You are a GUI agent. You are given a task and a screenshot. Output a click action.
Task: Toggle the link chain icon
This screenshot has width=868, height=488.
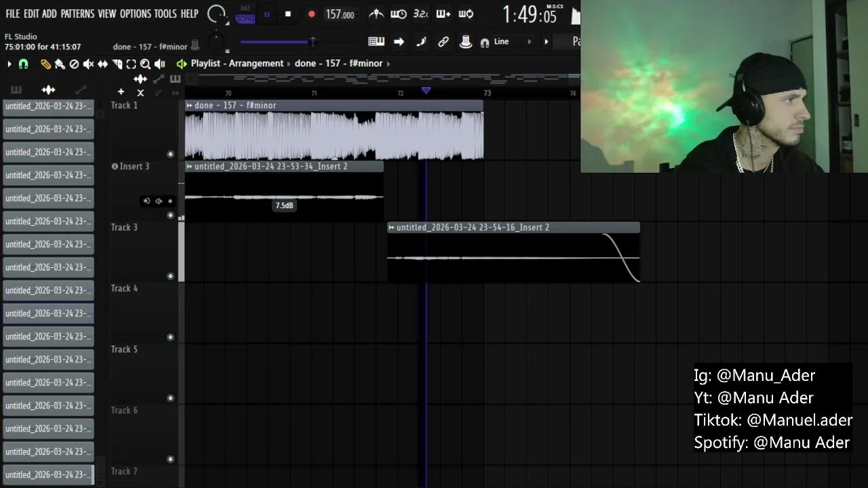tap(443, 41)
